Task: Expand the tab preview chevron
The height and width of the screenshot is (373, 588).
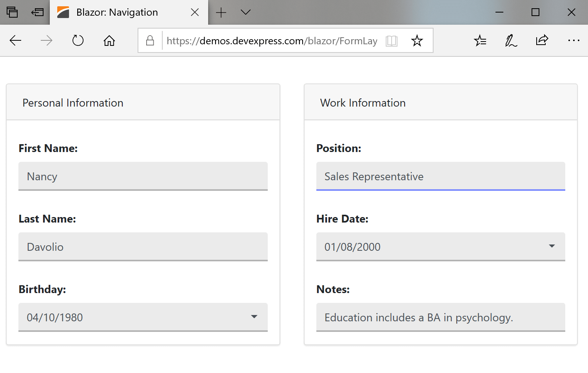Action: [x=246, y=12]
